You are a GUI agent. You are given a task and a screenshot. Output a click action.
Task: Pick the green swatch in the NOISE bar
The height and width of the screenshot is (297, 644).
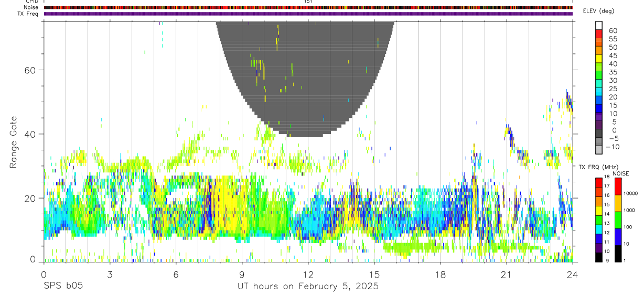coord(618,220)
